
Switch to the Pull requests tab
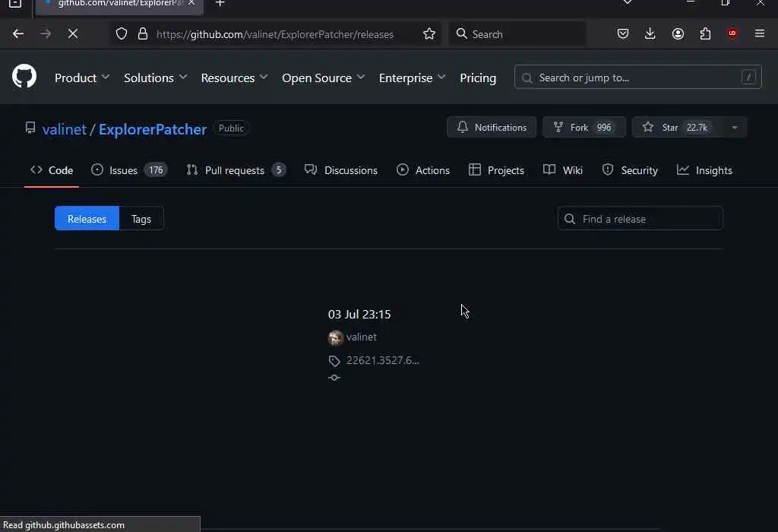coord(236,170)
